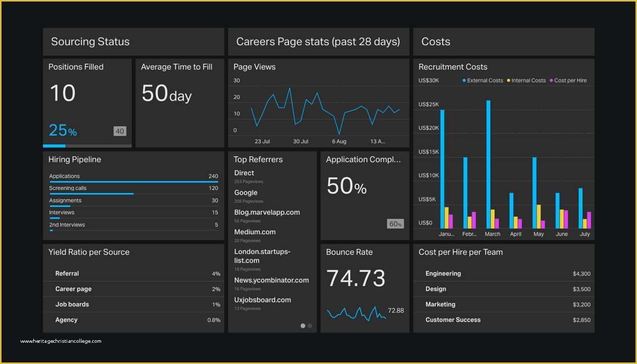The width and height of the screenshot is (637, 364).
Task: Select the External Costs legend dot
Action: pos(464,80)
